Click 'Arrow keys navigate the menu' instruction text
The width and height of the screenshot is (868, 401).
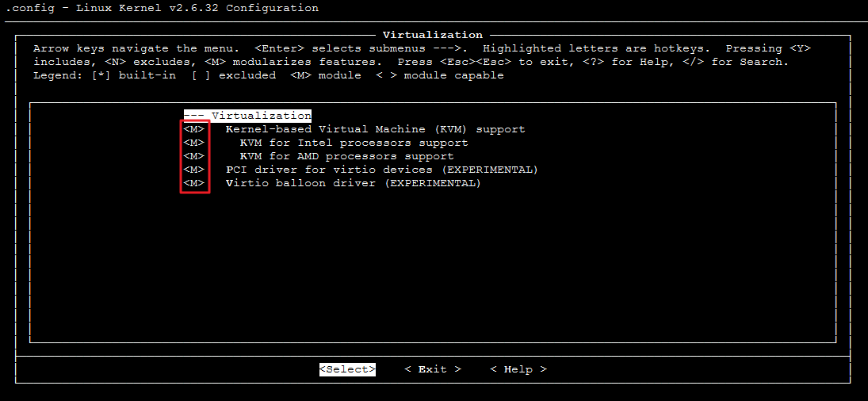[x=136, y=48]
